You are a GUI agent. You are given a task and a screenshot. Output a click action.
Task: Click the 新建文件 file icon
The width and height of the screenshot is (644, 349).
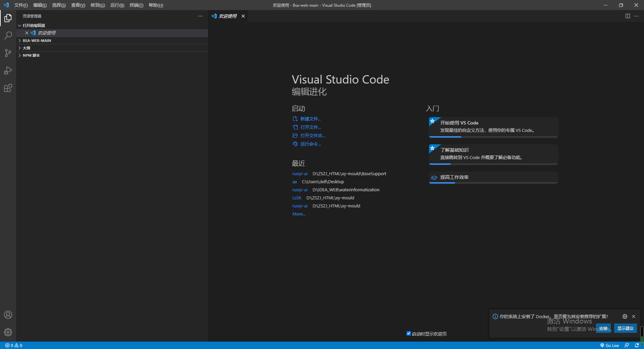coord(295,119)
